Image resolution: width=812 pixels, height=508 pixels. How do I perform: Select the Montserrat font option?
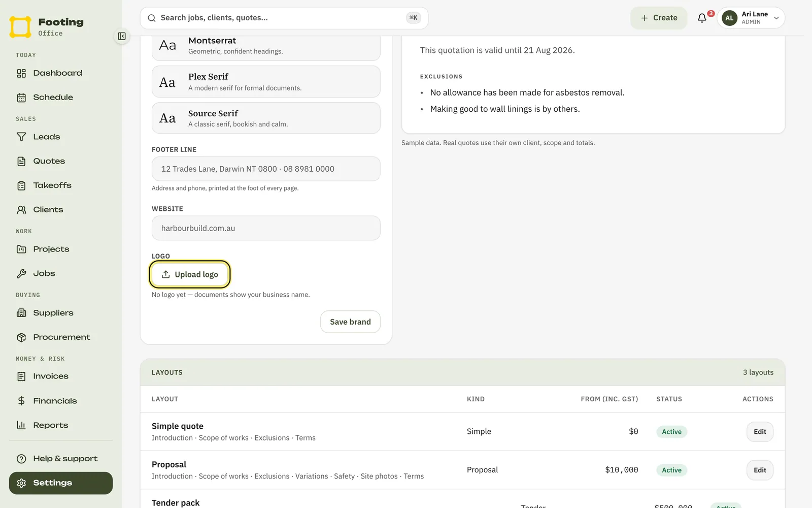(266, 46)
